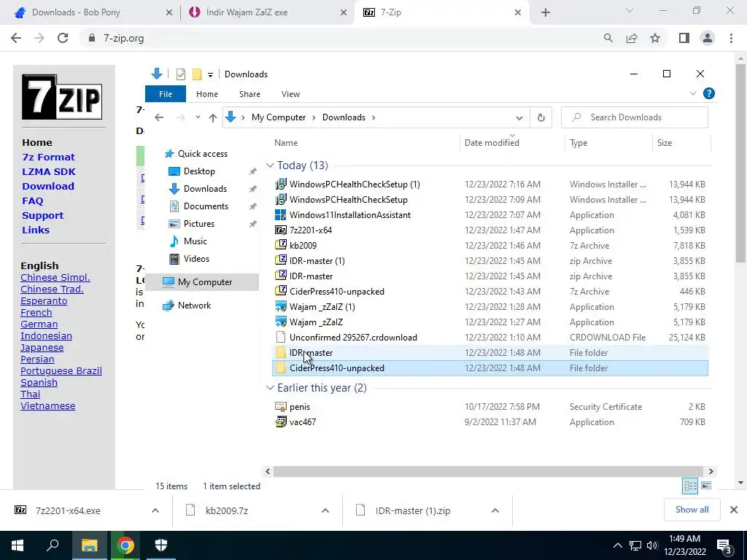Screen dimensions: 747x560
Task: Open the Windows Start menu
Action: [18, 545]
